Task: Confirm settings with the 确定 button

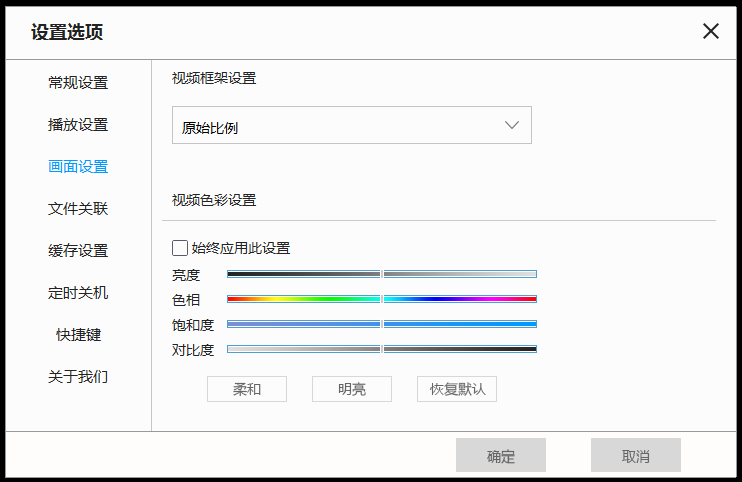Action: tap(501, 456)
